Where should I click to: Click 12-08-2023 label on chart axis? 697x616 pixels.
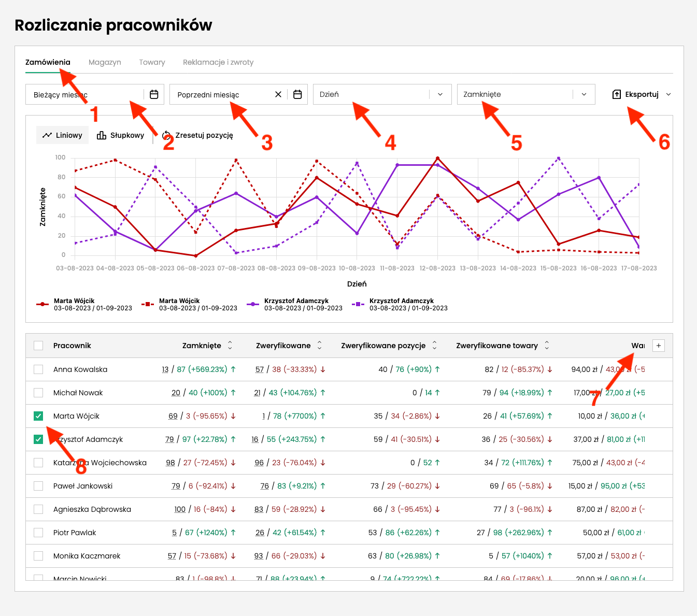(x=437, y=268)
